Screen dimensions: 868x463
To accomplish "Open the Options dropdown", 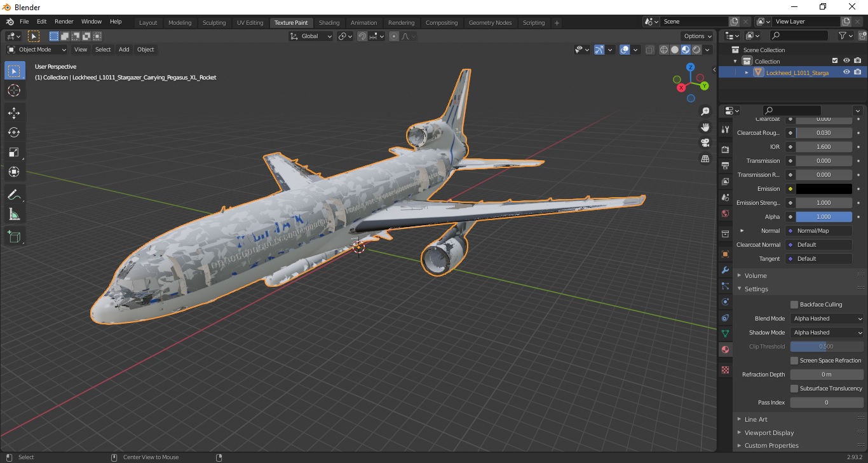I will click(697, 36).
